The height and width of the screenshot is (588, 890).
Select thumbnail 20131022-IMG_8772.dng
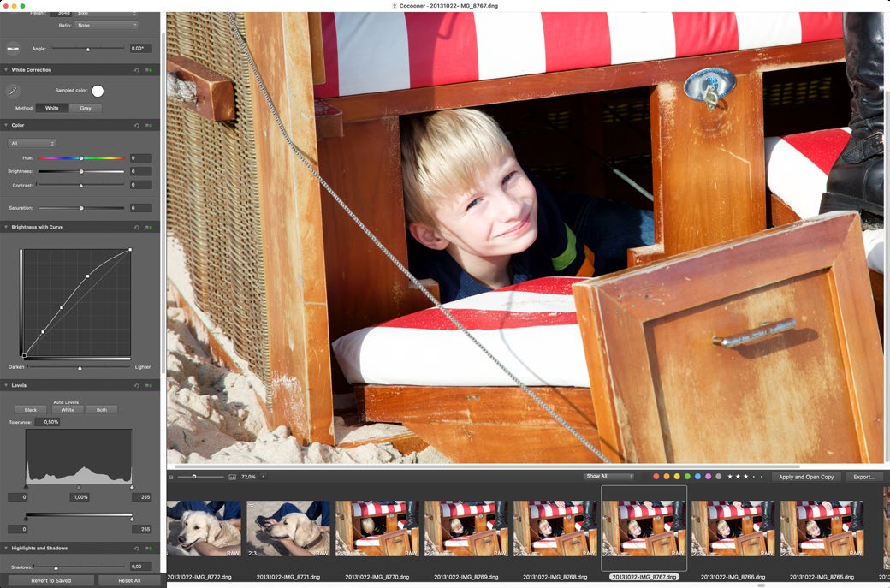204,528
